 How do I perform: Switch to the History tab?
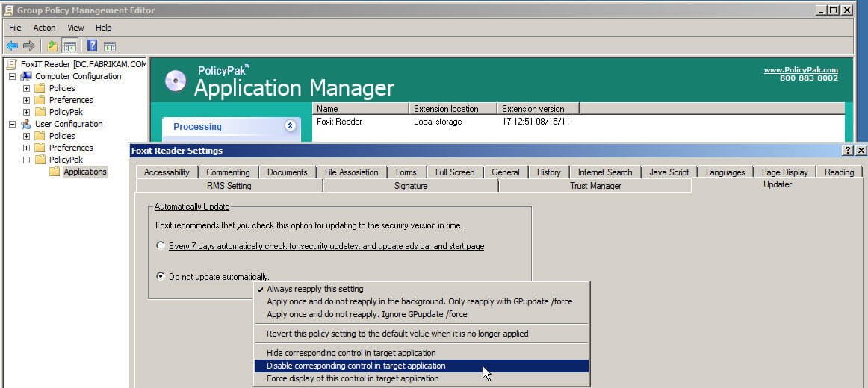click(548, 172)
